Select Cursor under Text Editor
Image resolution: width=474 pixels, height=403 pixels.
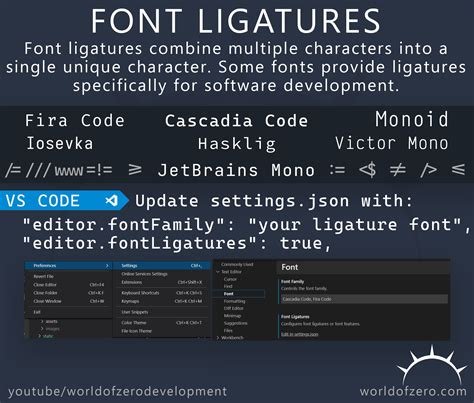pos(230,279)
